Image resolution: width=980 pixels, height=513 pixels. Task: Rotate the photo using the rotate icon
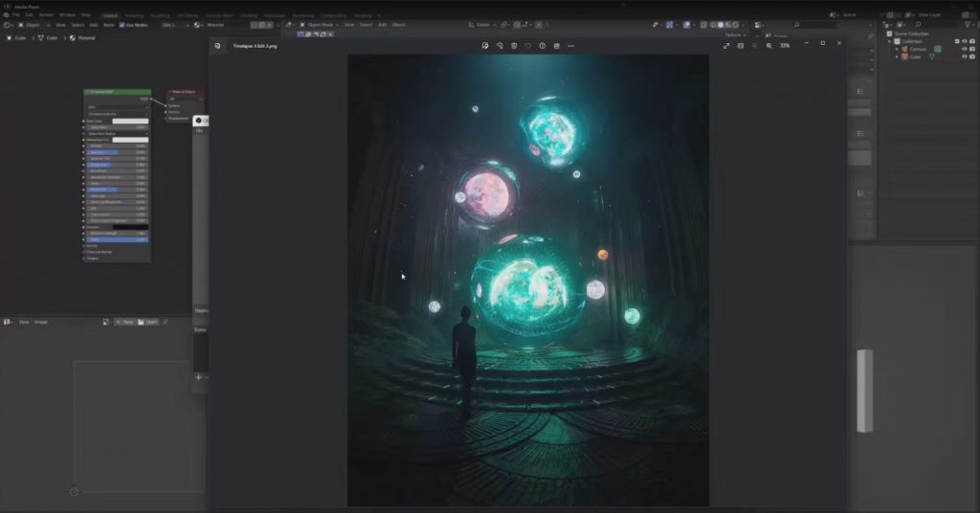coord(500,46)
